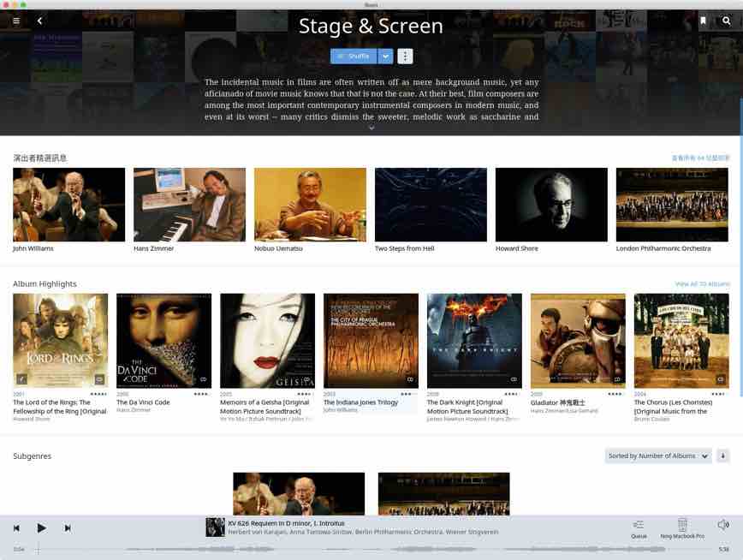Image resolution: width=743 pixels, height=560 pixels.
Task: Open the Gladiator album cover
Action: [x=578, y=341]
